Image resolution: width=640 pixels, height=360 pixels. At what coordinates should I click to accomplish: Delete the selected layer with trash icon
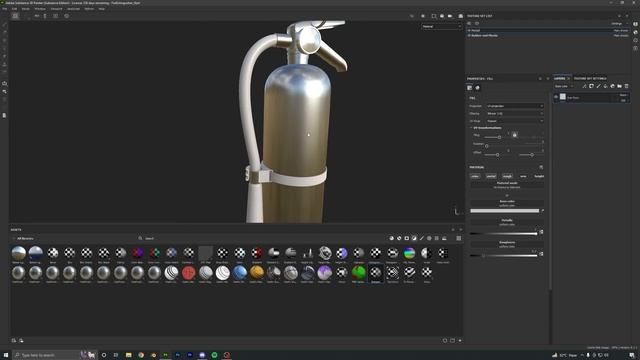point(627,86)
